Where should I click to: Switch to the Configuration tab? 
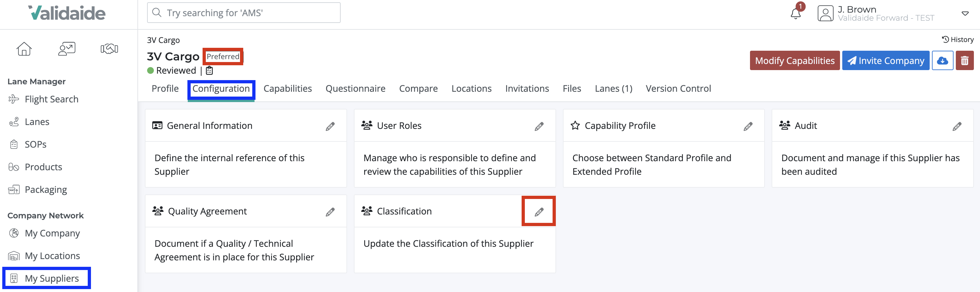coord(221,89)
